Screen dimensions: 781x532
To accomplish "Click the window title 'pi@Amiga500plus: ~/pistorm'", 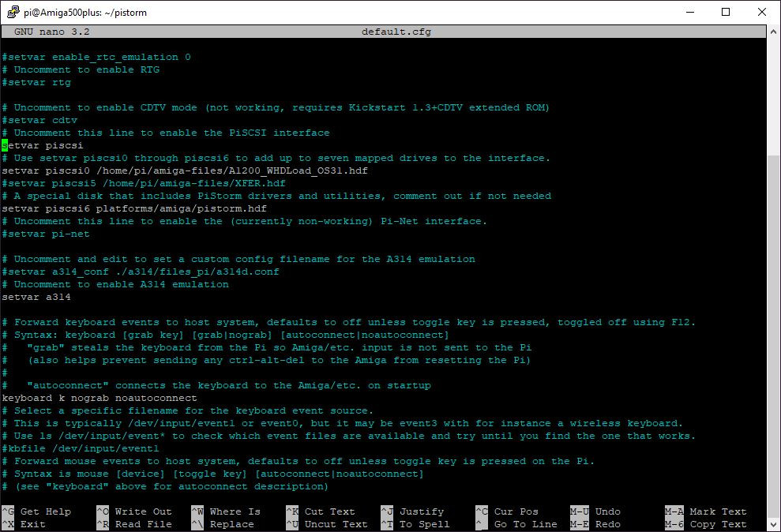I will pyautogui.click(x=85, y=13).
